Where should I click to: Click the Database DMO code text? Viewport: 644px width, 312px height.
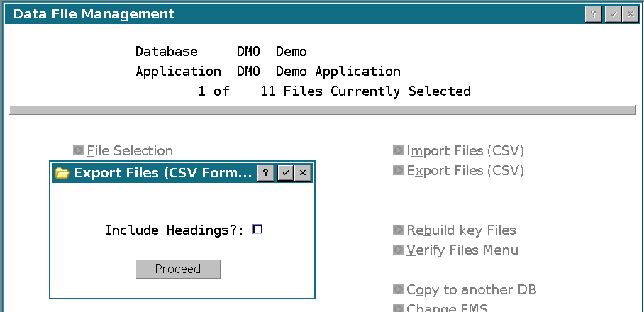(x=248, y=52)
